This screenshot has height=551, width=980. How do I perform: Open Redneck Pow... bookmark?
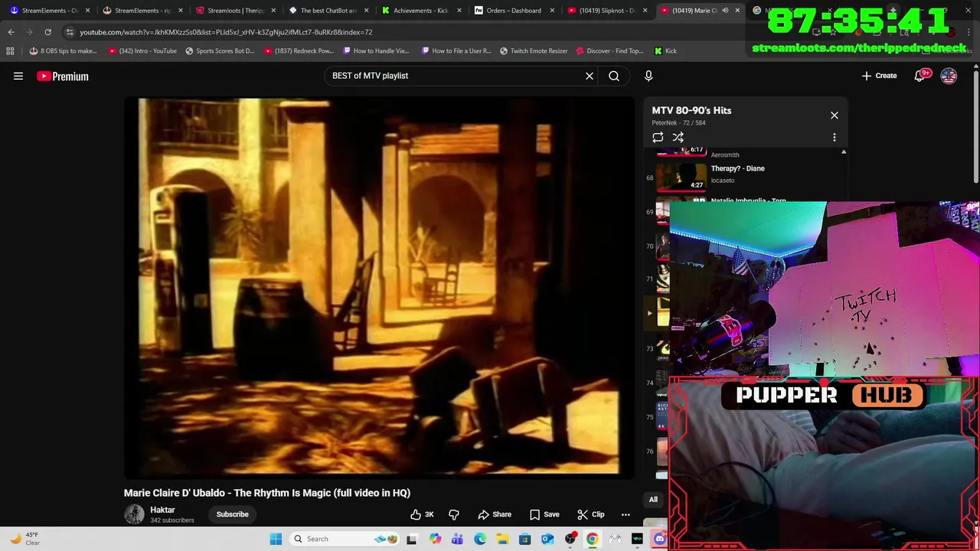[299, 51]
